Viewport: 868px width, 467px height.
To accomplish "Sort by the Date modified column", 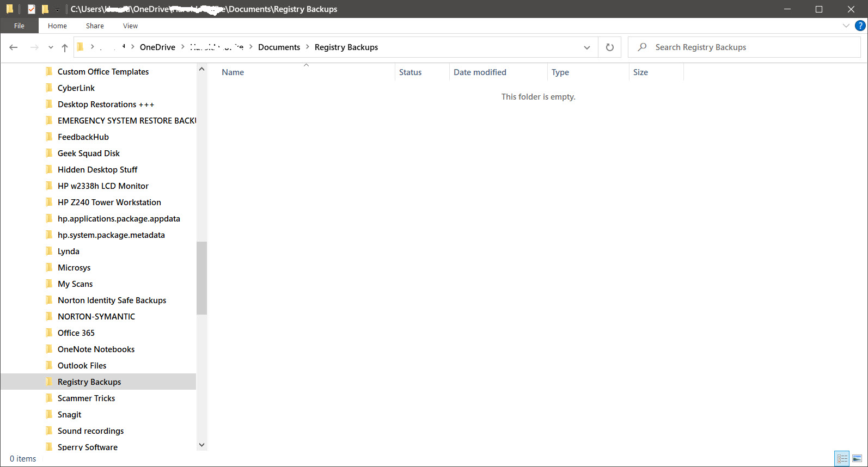I will pos(480,72).
